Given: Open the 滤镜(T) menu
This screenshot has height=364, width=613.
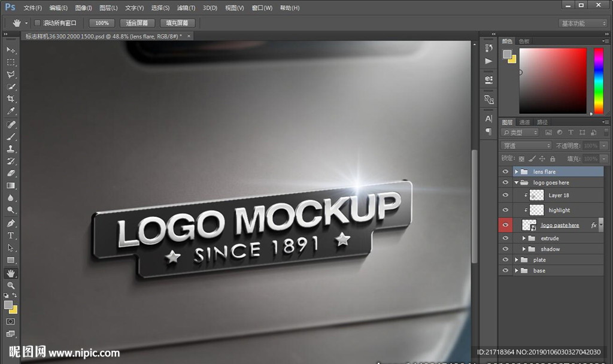Looking at the screenshot, I should click(186, 8).
